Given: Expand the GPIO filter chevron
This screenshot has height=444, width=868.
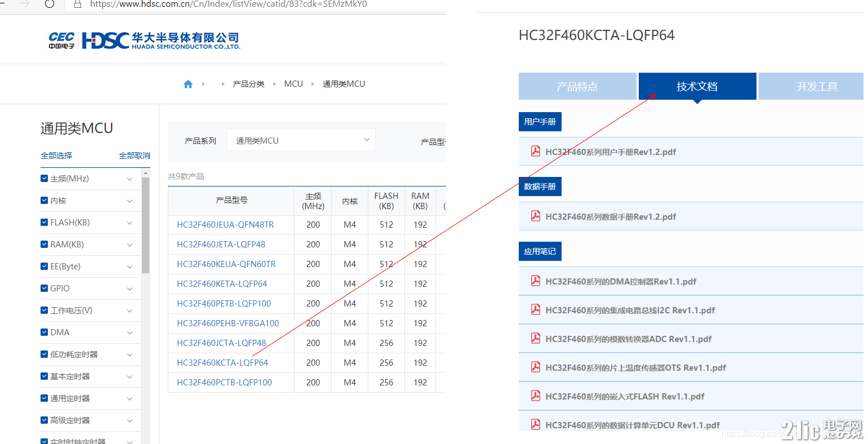Looking at the screenshot, I should (130, 289).
